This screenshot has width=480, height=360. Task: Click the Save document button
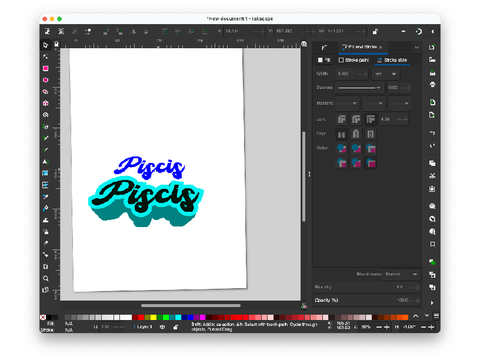(x=432, y=73)
